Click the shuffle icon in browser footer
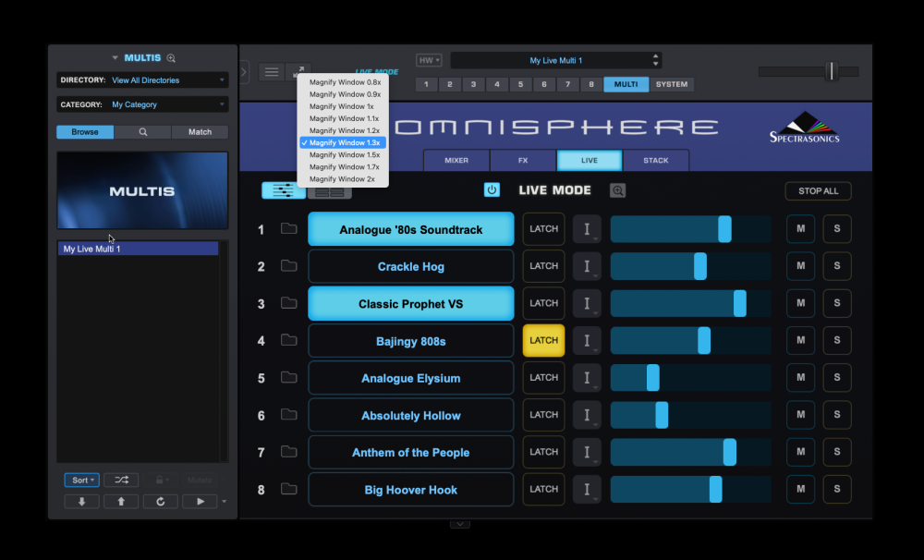924x560 pixels. pyautogui.click(x=121, y=480)
